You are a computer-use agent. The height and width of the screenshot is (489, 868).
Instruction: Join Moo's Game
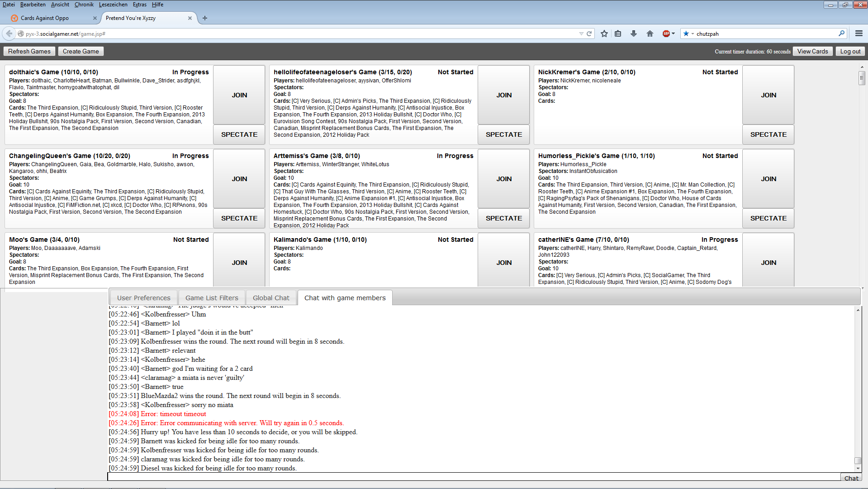point(239,260)
